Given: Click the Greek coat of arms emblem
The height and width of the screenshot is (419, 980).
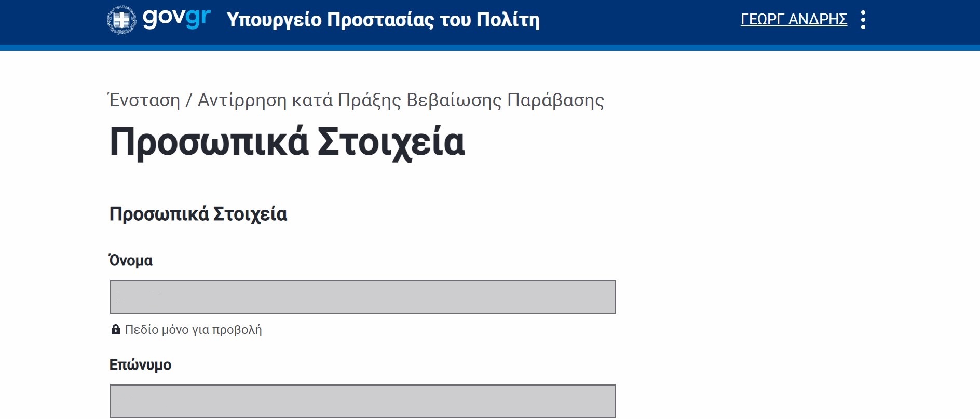Looking at the screenshot, I should (121, 20).
